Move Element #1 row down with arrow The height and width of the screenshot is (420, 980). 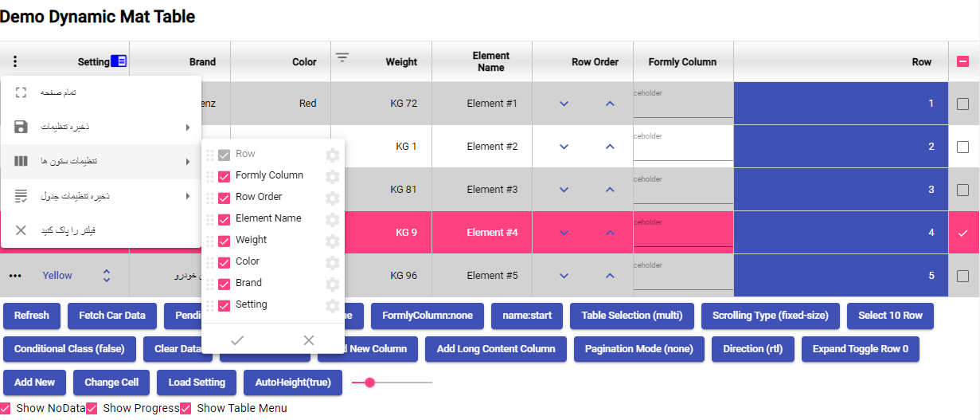point(564,104)
